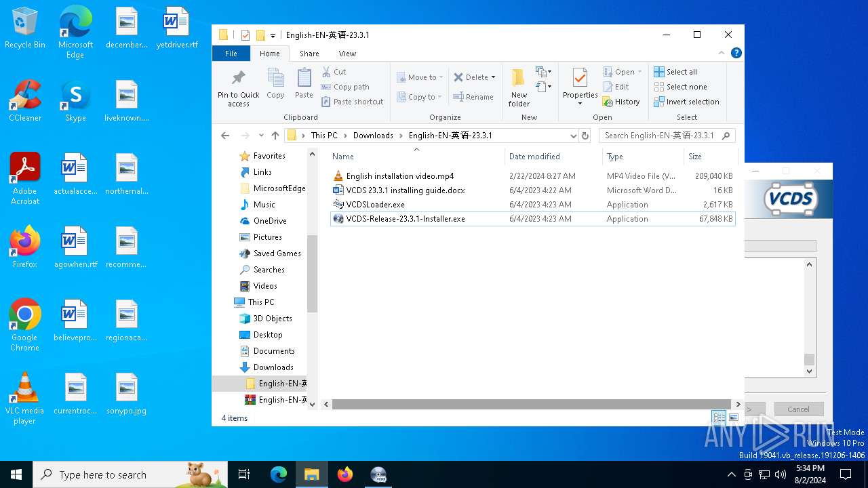The image size is (868, 488).
Task: Select VCDS 23.3.1 installing guide.docx
Action: [532, 190]
